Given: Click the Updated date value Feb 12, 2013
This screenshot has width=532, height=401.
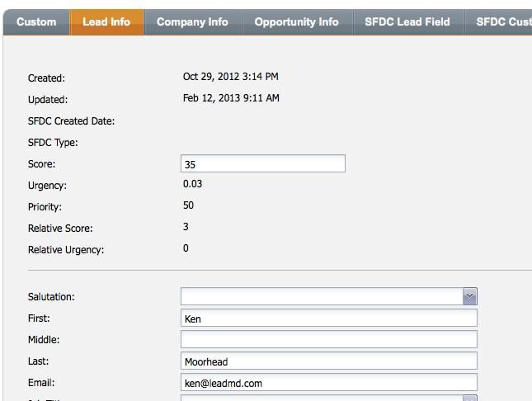Looking at the screenshot, I should coord(231,98).
